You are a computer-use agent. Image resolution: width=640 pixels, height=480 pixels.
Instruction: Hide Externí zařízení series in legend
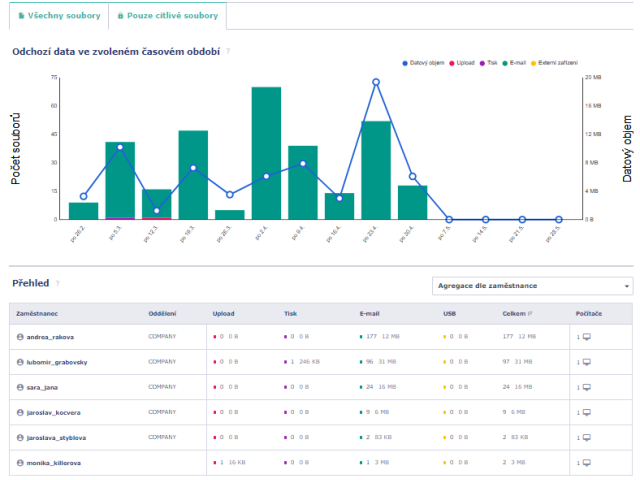(557, 63)
